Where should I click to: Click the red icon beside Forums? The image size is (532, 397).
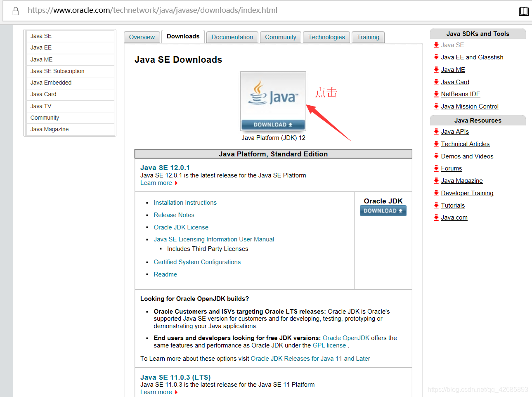click(436, 168)
